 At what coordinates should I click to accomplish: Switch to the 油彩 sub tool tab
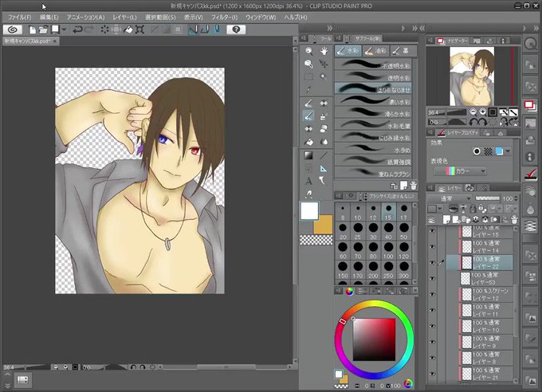pos(376,51)
